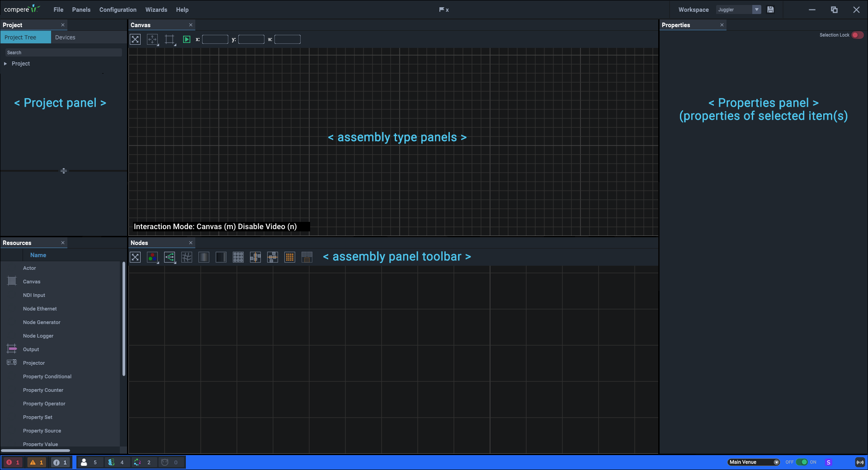Open the Help menu
The image size is (868, 470).
pos(182,9)
